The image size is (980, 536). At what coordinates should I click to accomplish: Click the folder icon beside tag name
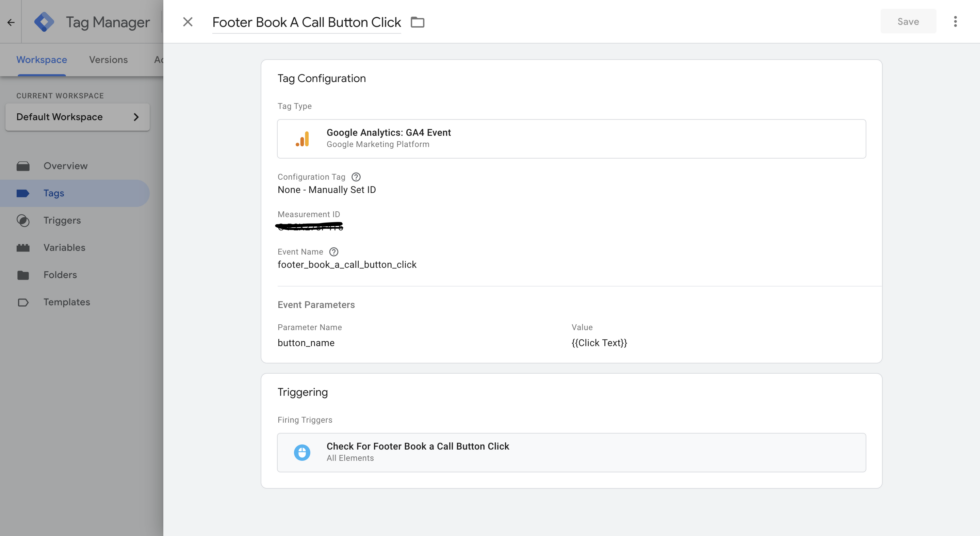click(x=418, y=22)
